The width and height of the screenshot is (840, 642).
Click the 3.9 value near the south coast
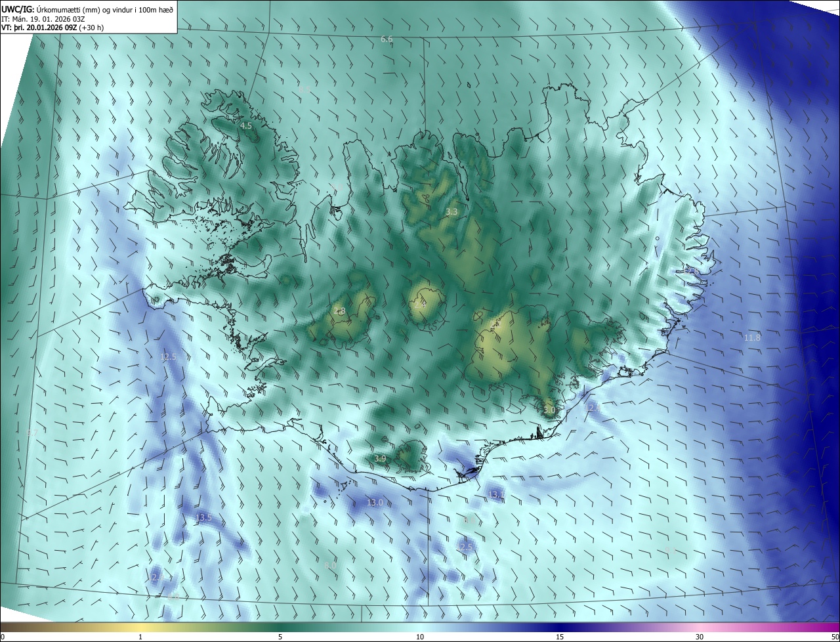tap(380, 458)
